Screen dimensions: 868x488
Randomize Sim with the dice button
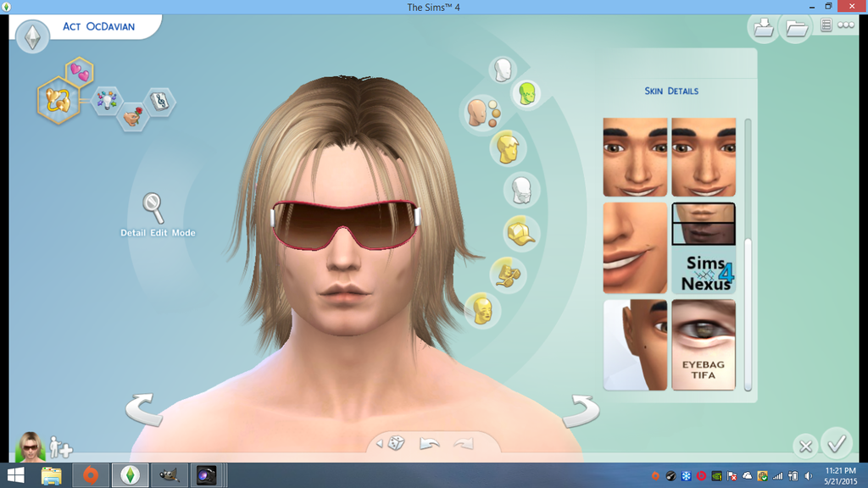(x=397, y=442)
